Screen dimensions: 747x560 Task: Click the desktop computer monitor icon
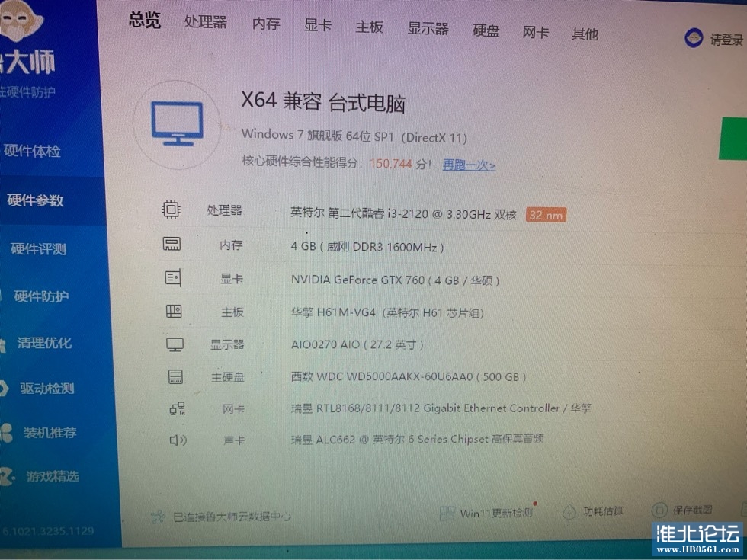pos(177,123)
